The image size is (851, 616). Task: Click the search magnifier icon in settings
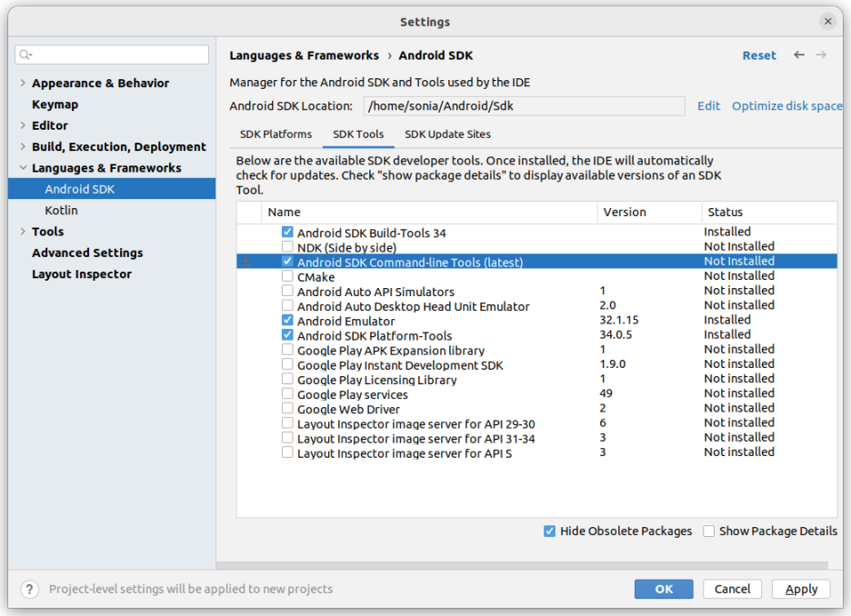point(25,55)
